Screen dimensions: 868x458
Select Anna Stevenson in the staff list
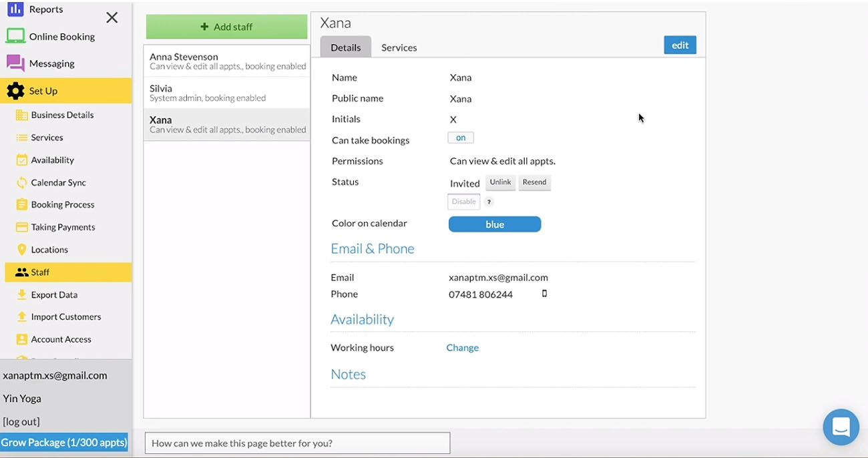click(227, 61)
